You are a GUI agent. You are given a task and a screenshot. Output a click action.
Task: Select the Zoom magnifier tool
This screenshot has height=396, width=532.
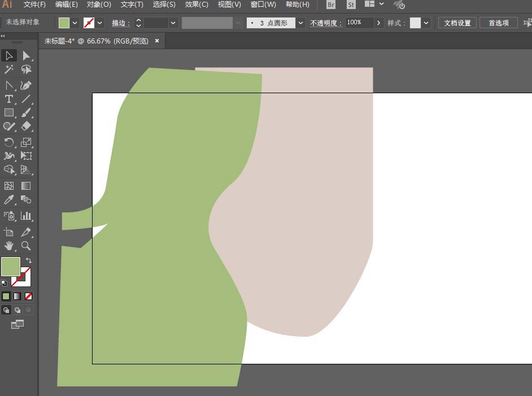pyautogui.click(x=26, y=246)
